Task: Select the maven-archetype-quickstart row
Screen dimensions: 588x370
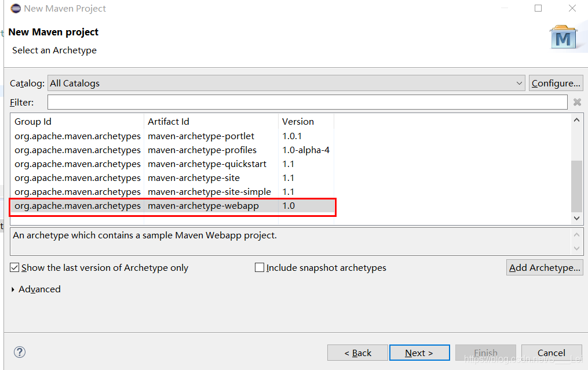Action: (x=173, y=164)
